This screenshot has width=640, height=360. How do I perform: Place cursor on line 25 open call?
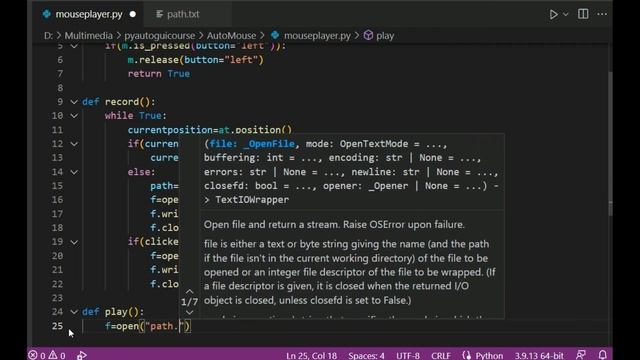pyautogui.click(x=148, y=326)
